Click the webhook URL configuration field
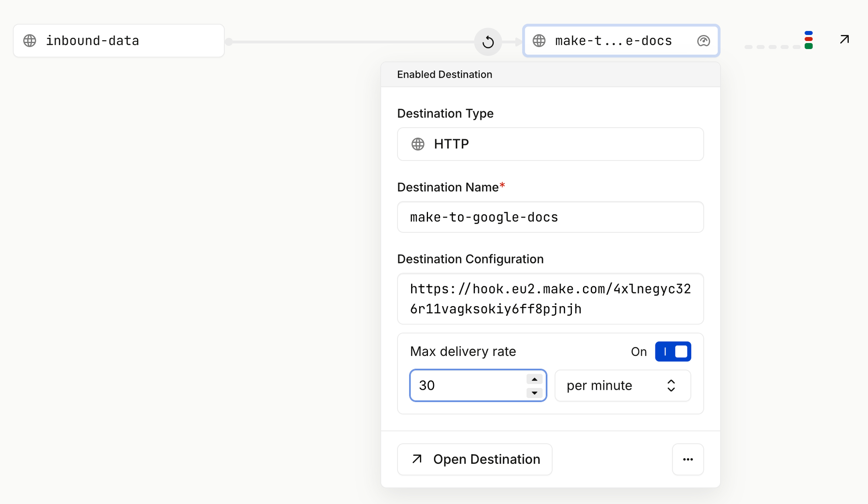The height and width of the screenshot is (504, 868). [550, 298]
